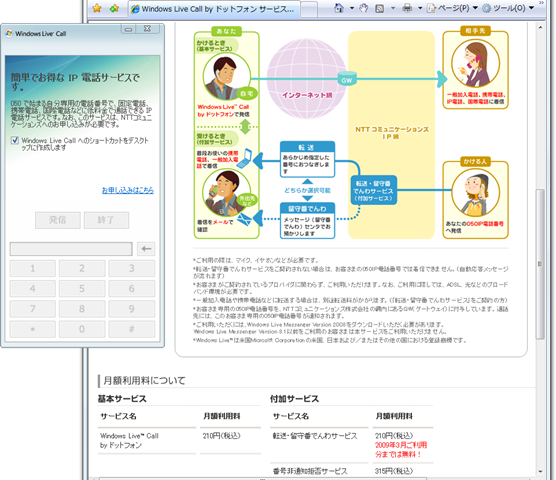Click the 相手先 woman illustration
Screen dimensions: 556x480
pos(475,63)
